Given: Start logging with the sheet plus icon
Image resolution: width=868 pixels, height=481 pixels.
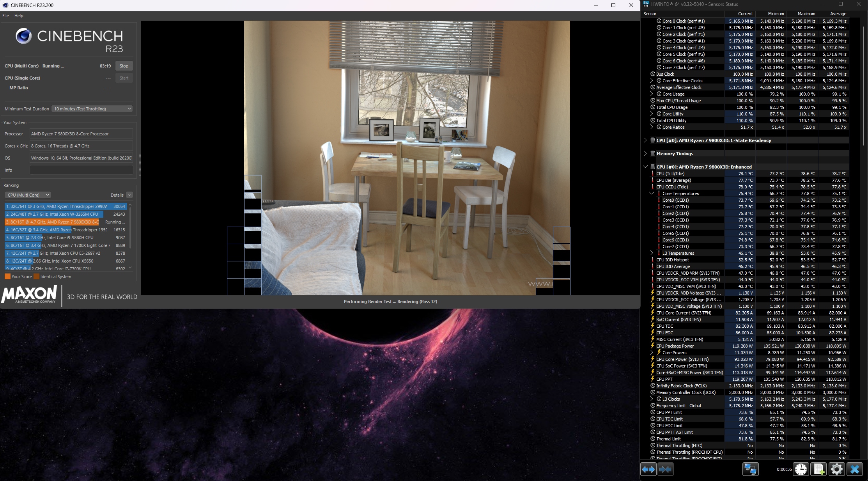Looking at the screenshot, I should pyautogui.click(x=818, y=469).
